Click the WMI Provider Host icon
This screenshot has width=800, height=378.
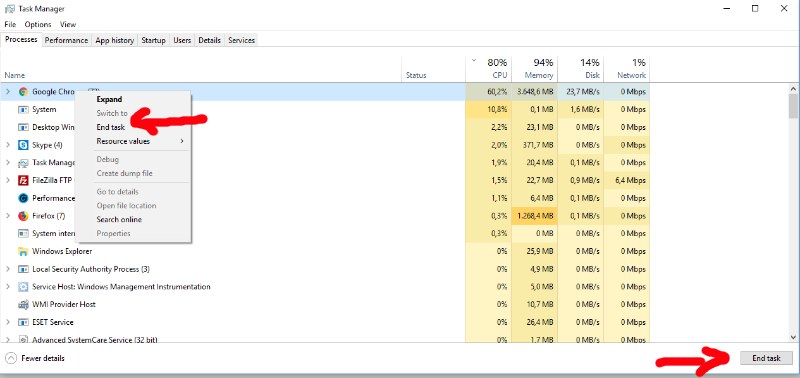23,305
